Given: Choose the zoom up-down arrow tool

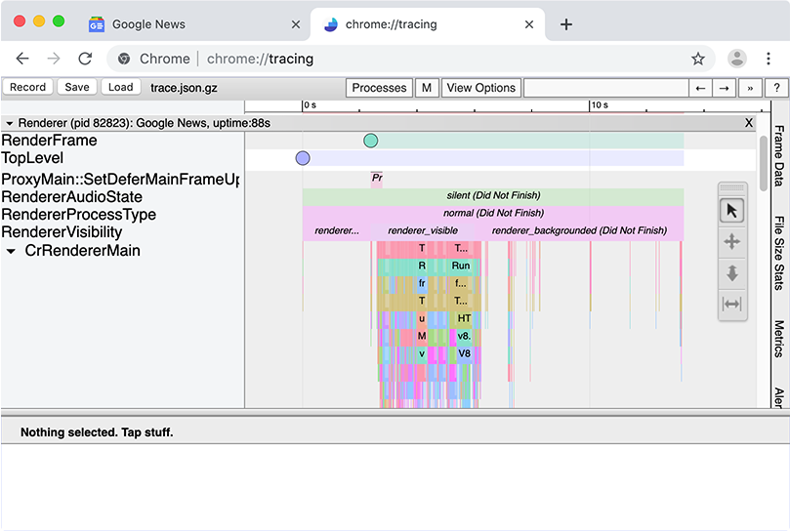Looking at the screenshot, I should pos(731,273).
